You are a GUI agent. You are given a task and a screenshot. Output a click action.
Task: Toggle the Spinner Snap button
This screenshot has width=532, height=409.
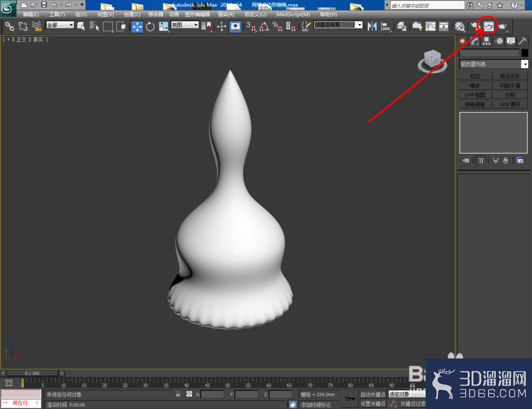click(x=290, y=27)
